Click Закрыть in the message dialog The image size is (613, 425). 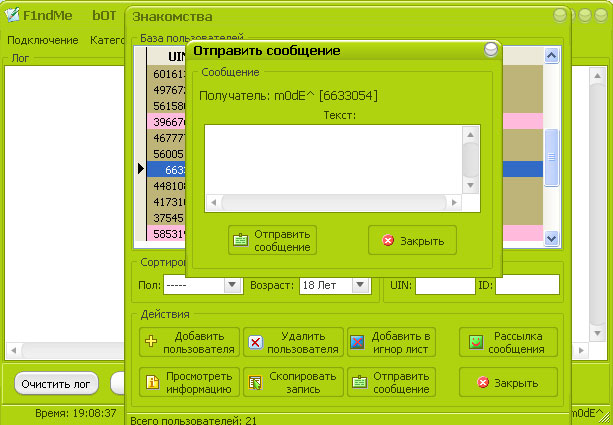point(412,240)
